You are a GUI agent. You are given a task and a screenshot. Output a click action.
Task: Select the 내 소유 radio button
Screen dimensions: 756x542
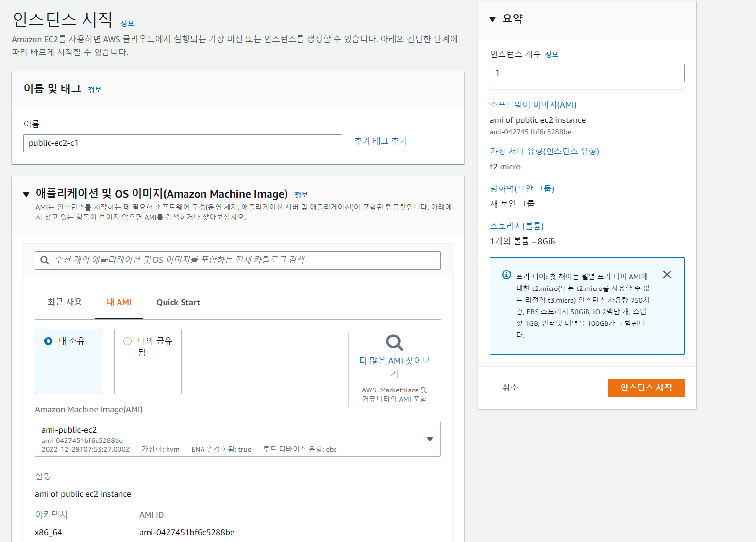point(48,341)
